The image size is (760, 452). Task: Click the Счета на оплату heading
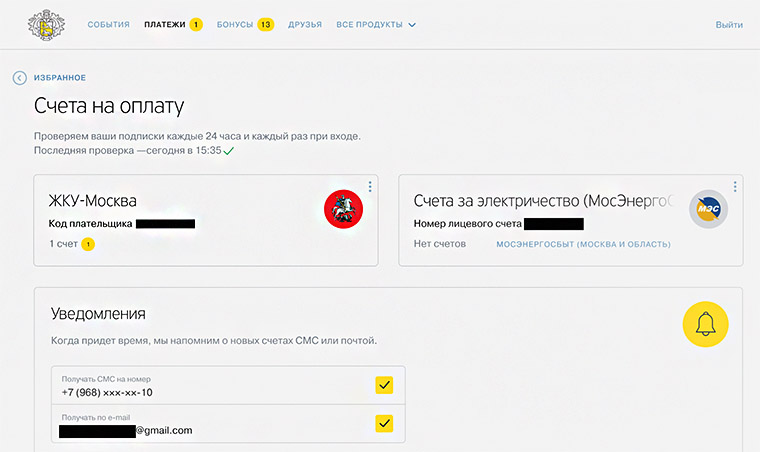pos(109,106)
